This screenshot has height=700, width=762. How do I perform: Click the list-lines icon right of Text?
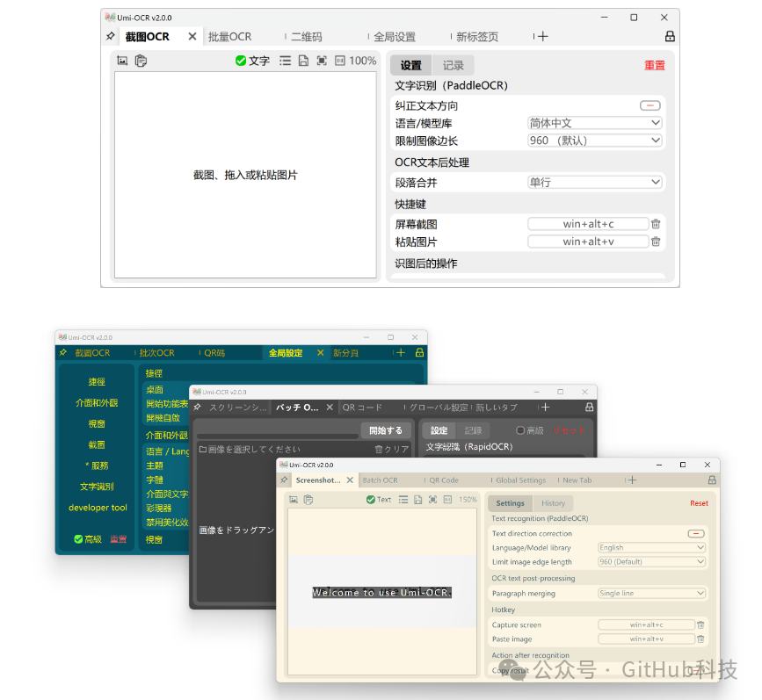point(403,500)
